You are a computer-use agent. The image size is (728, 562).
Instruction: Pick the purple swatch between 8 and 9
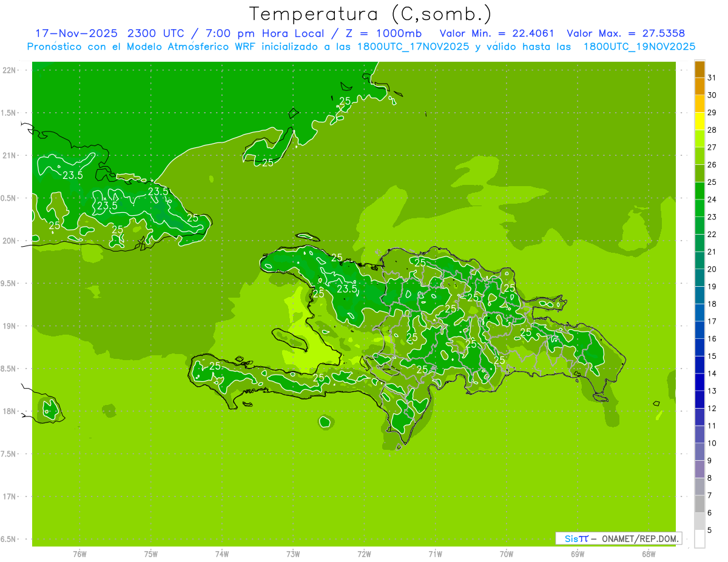click(699, 469)
